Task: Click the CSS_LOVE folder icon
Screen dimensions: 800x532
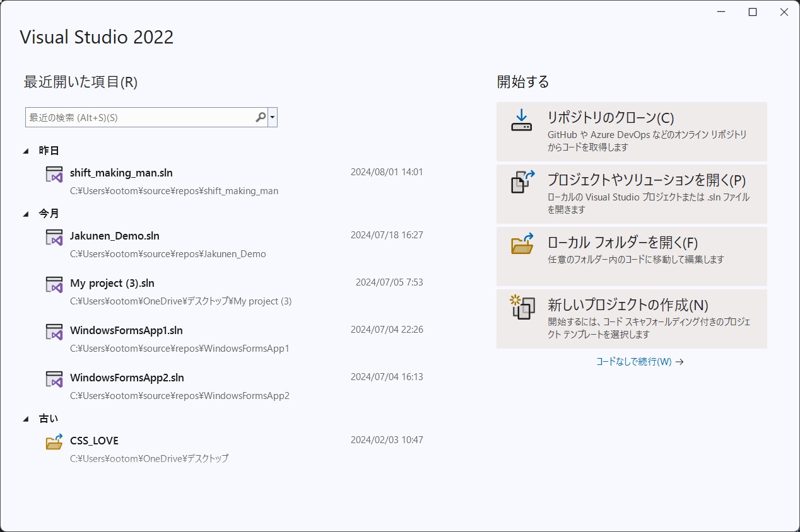Action: pyautogui.click(x=54, y=442)
